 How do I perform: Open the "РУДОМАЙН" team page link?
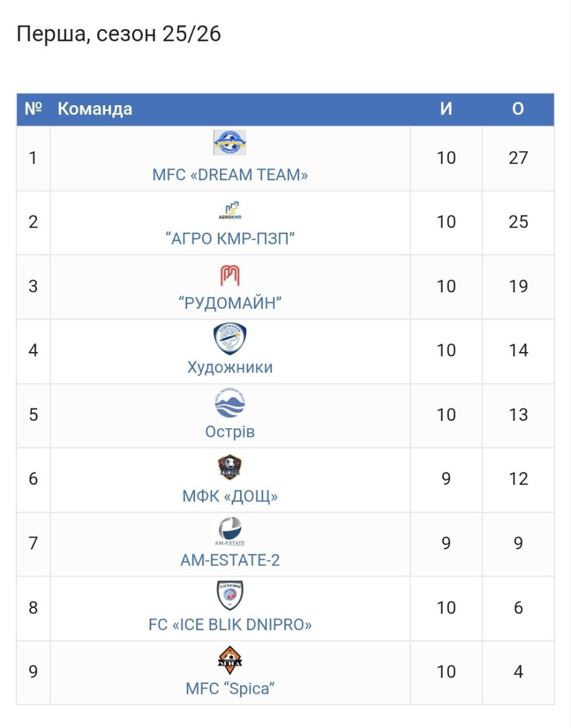coord(230,303)
